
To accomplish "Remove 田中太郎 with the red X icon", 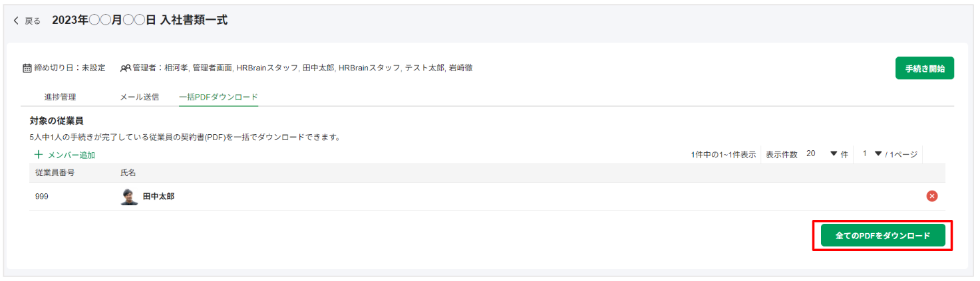I will (x=932, y=196).
